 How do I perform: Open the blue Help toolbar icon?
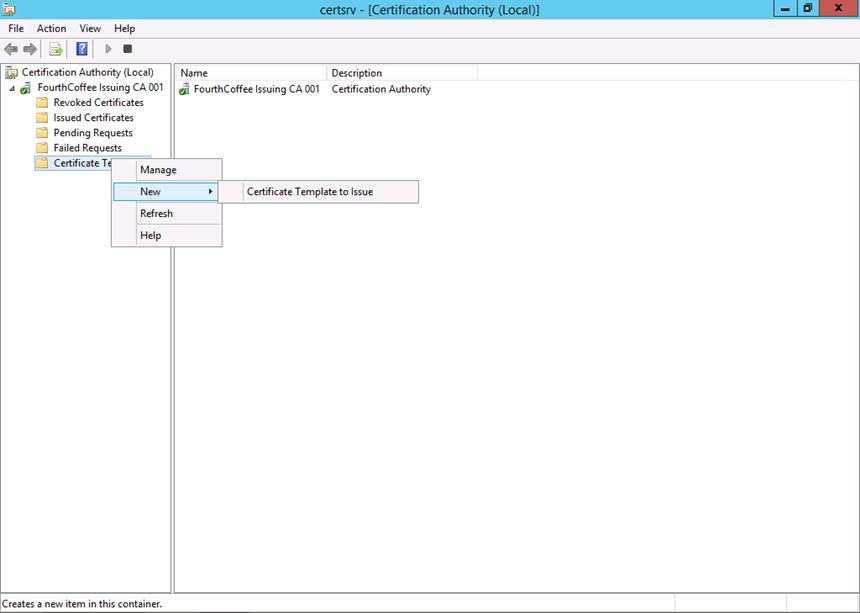click(x=82, y=49)
